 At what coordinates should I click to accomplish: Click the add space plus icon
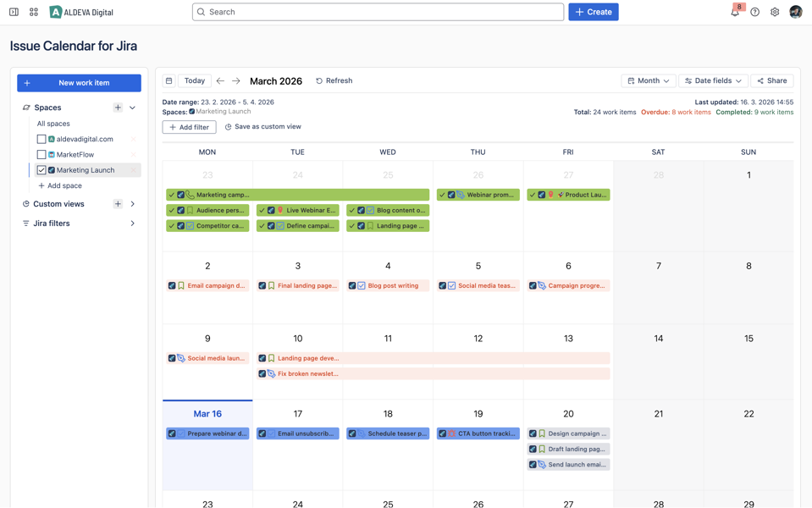pos(118,108)
